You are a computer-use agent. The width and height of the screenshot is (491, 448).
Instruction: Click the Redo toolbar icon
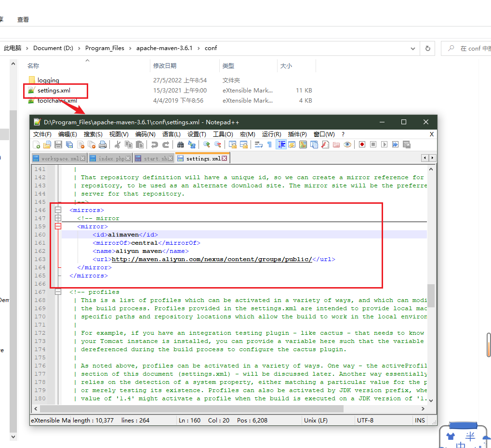(166, 145)
